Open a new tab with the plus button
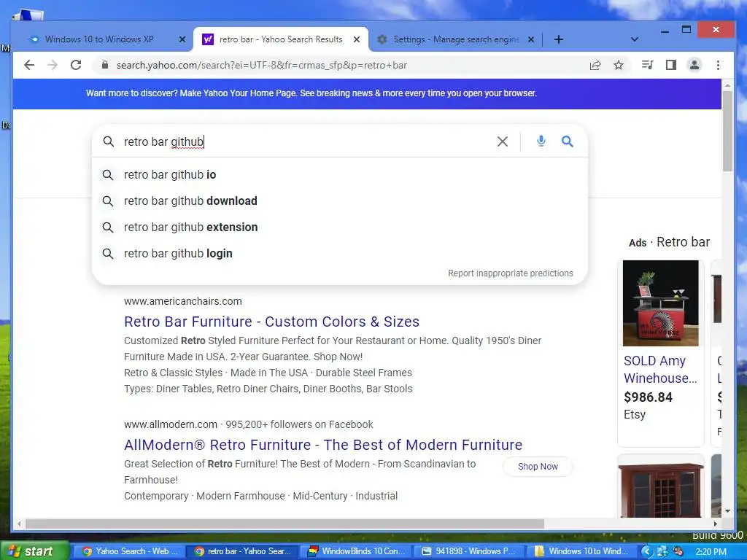747x560 pixels. 559,39
